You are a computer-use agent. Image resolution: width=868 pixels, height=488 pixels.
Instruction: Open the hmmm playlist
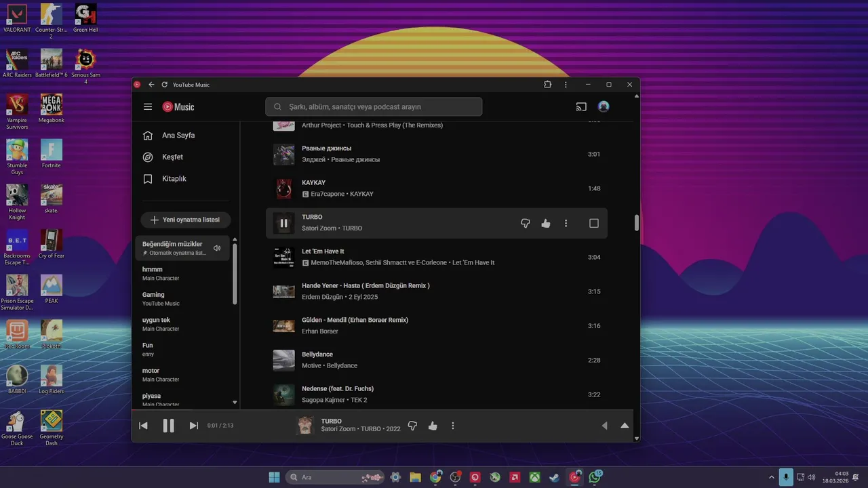coord(182,273)
